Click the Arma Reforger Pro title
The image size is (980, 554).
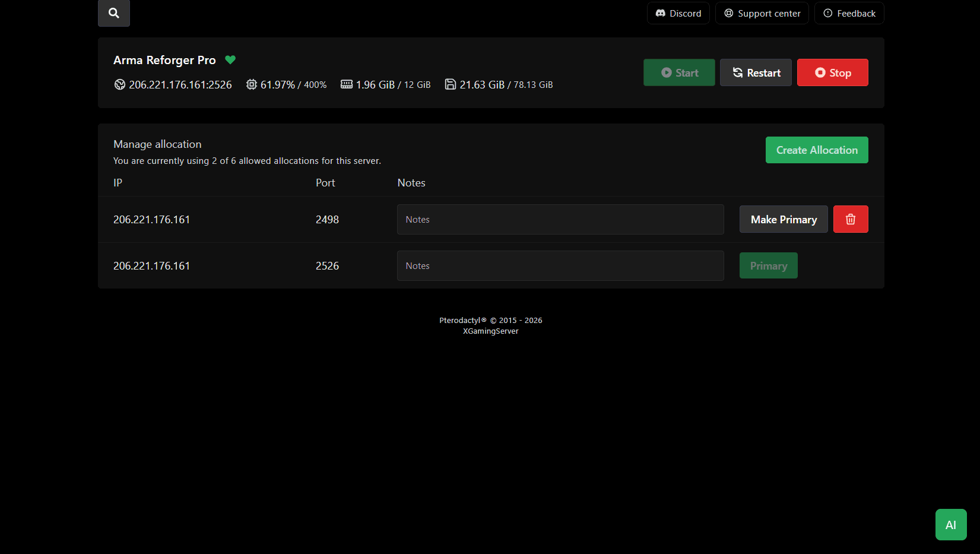[x=164, y=60]
